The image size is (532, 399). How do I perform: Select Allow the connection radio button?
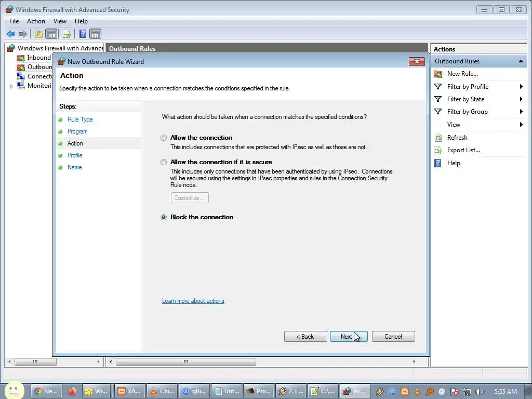[x=164, y=138]
